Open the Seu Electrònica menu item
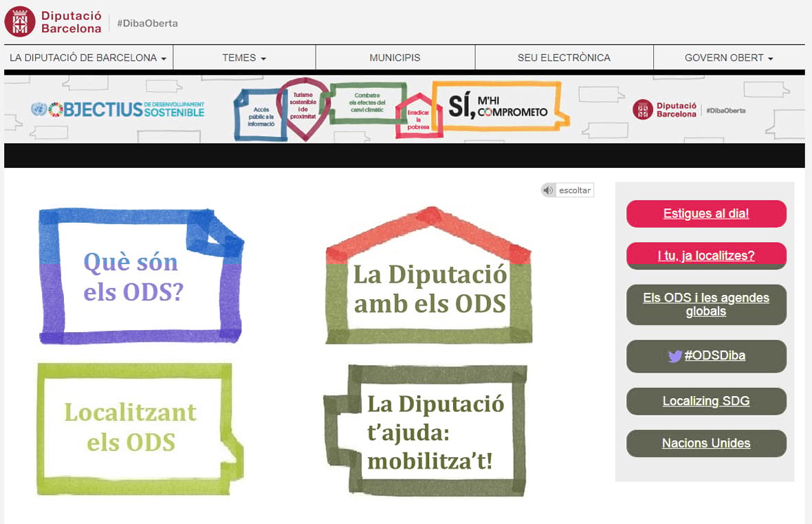 (x=564, y=58)
